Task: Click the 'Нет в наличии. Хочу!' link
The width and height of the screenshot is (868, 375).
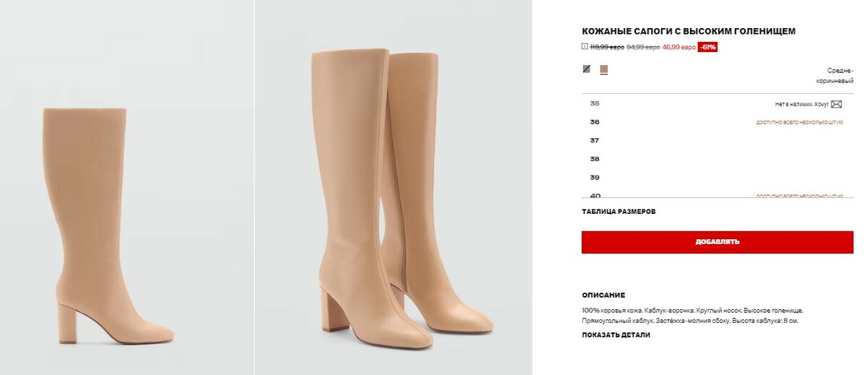Action: tap(801, 104)
